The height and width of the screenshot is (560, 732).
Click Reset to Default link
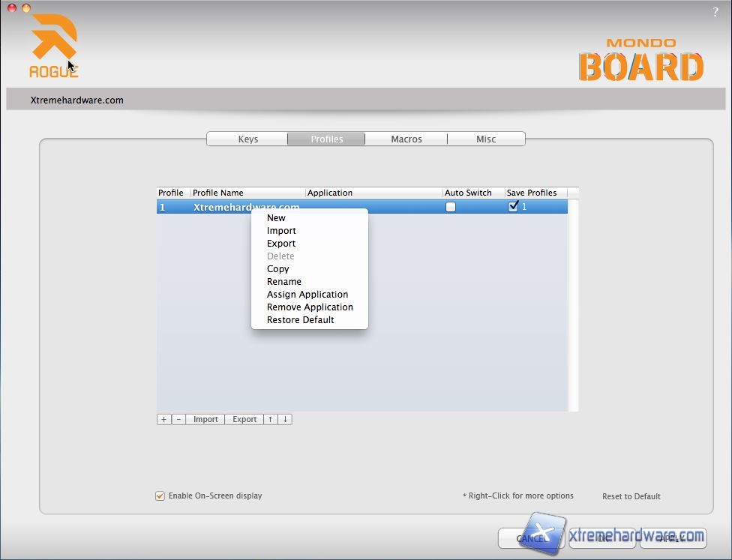[x=631, y=496]
